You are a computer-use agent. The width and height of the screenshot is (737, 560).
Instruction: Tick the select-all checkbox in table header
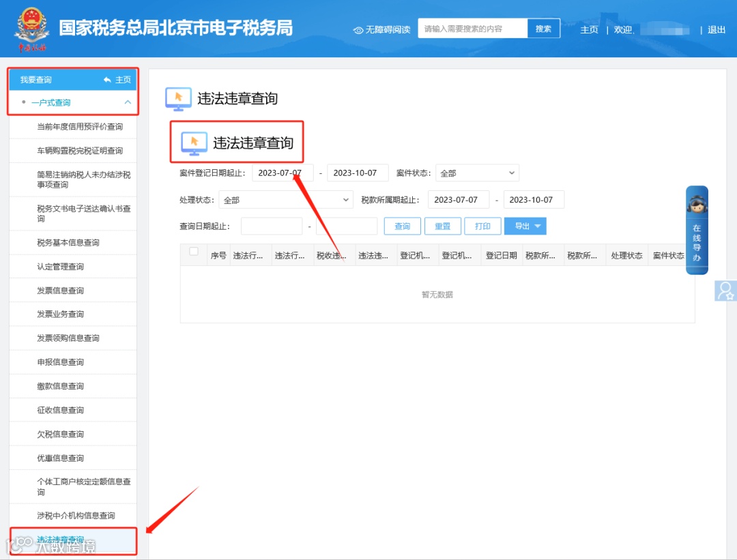coord(194,251)
